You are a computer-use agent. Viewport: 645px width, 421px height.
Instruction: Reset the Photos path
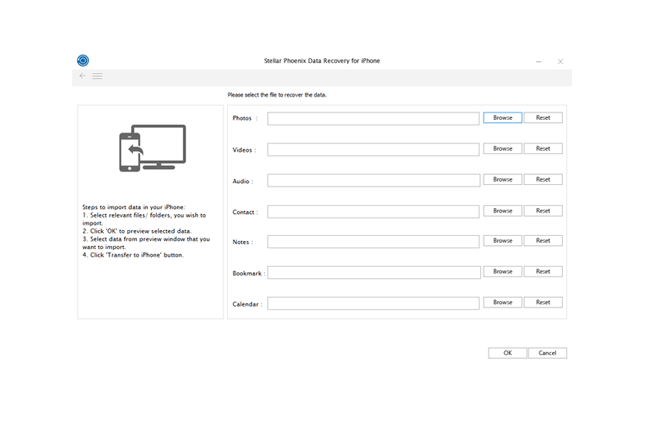[x=543, y=118]
